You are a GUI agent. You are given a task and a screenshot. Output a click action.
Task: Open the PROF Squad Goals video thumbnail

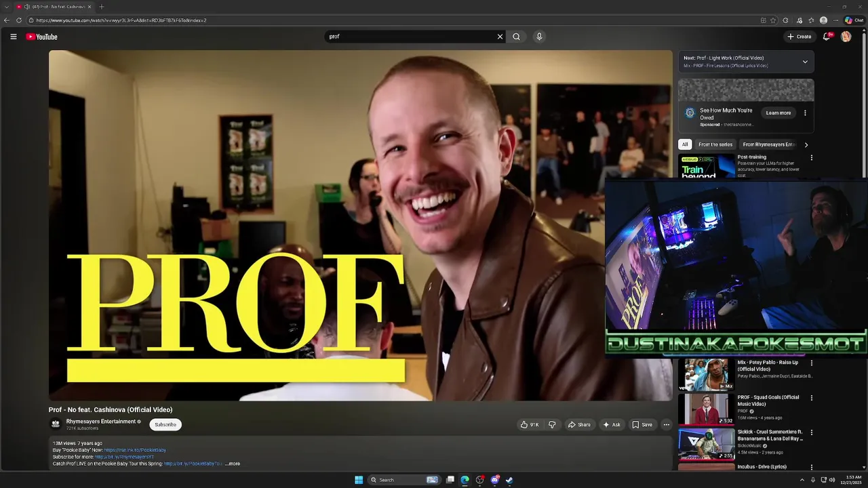click(x=707, y=409)
